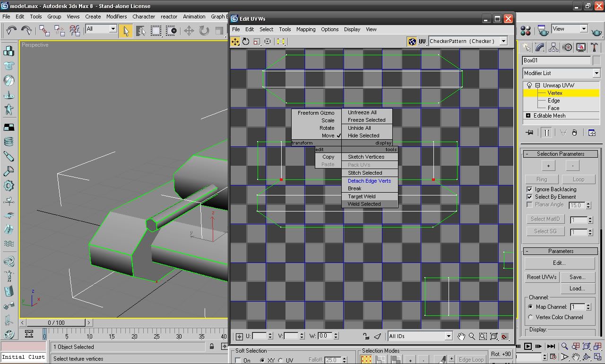The width and height of the screenshot is (605, 364).
Task: Open the View render type dropdown
Action: [x=584, y=29]
